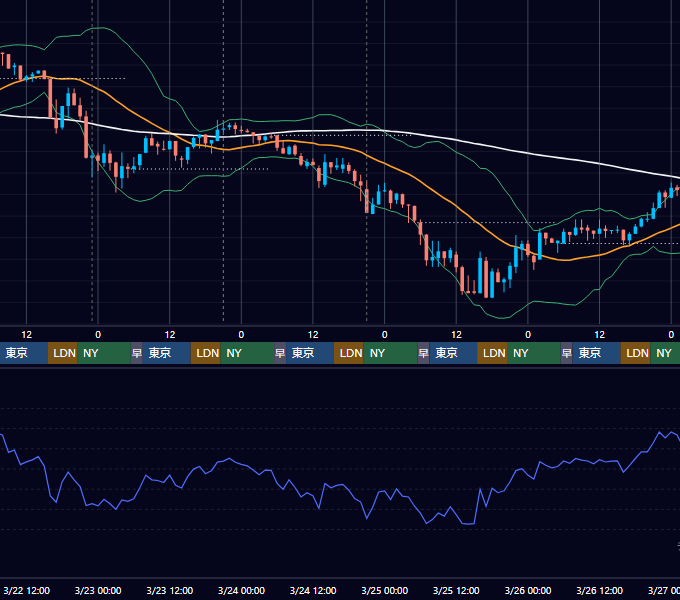The image size is (680, 600).
Task: Select the 東京 session block on 3/26
Action: pyautogui.click(x=596, y=353)
